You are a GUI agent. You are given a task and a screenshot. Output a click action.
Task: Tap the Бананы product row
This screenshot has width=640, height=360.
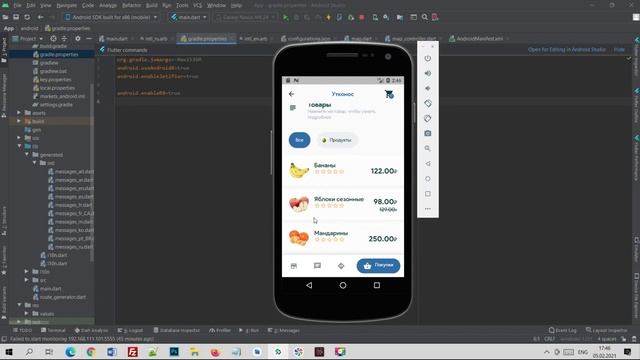(343, 171)
